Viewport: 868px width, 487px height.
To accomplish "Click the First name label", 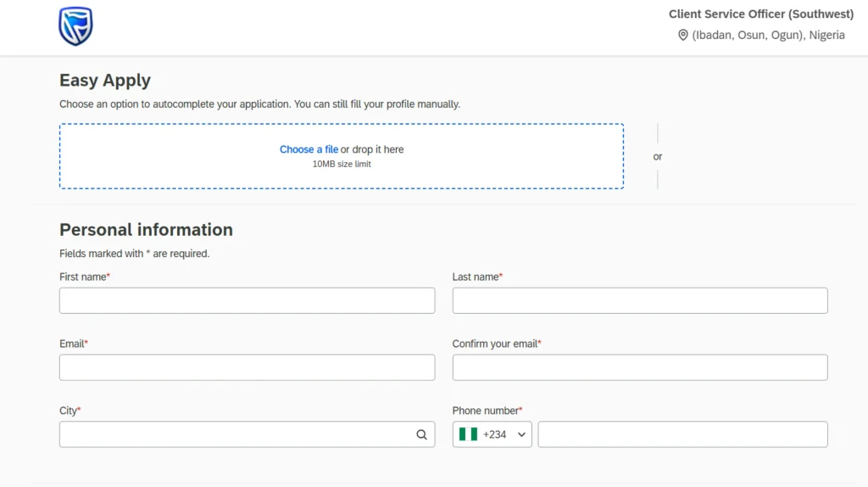I will coord(85,277).
